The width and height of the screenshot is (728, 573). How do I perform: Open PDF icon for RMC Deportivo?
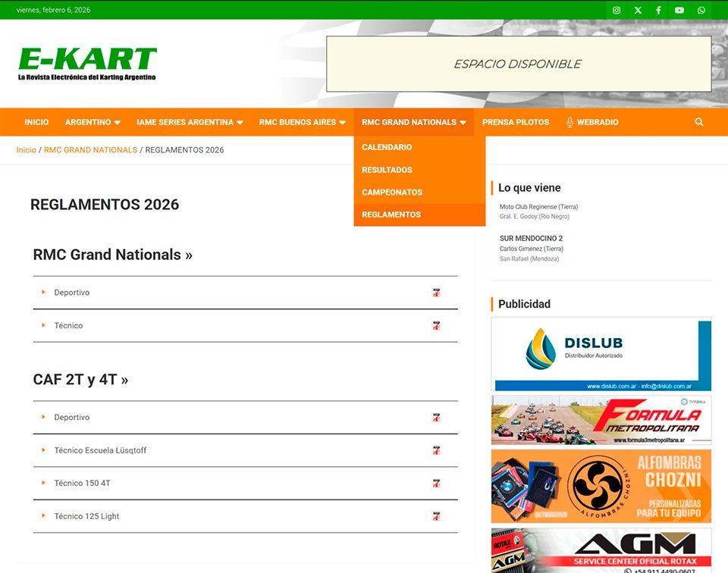pos(436,293)
